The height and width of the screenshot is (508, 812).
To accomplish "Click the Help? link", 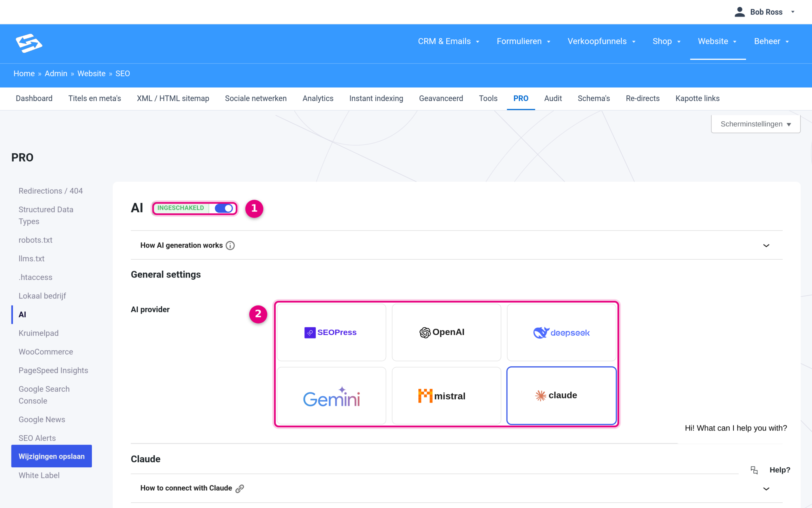I will click(x=780, y=470).
